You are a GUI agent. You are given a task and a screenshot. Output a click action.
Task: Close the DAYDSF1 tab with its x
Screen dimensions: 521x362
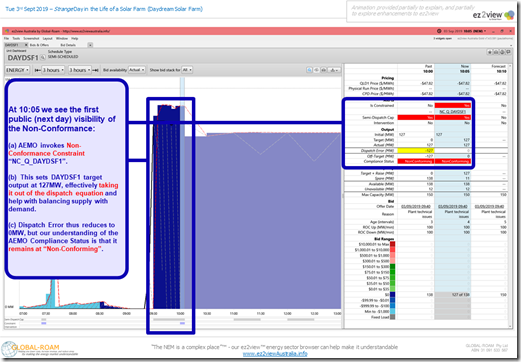[x=26, y=45]
